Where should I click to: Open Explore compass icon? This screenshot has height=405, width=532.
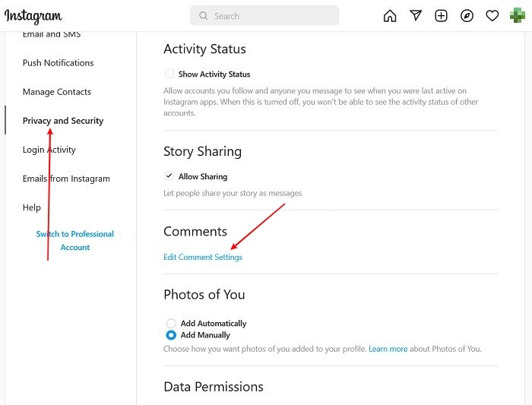point(467,16)
